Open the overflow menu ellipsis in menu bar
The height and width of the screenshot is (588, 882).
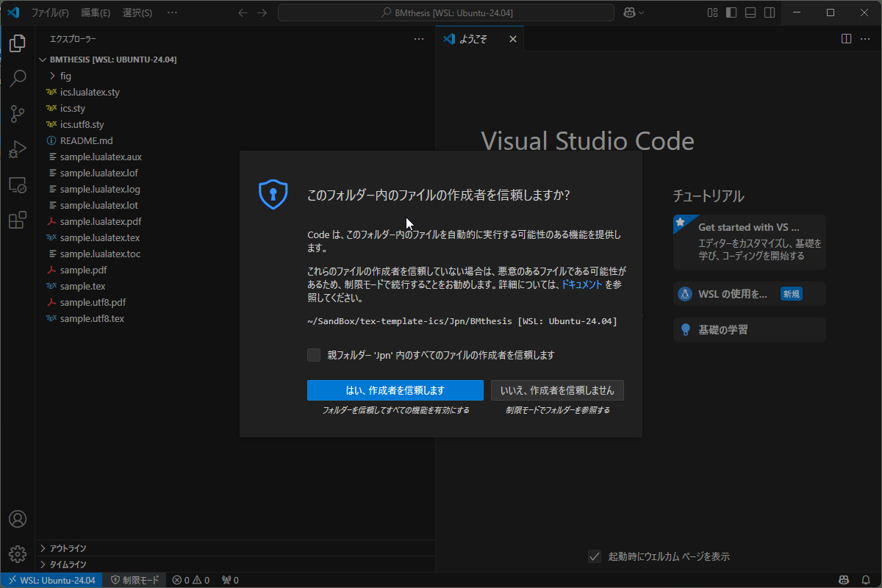(172, 12)
